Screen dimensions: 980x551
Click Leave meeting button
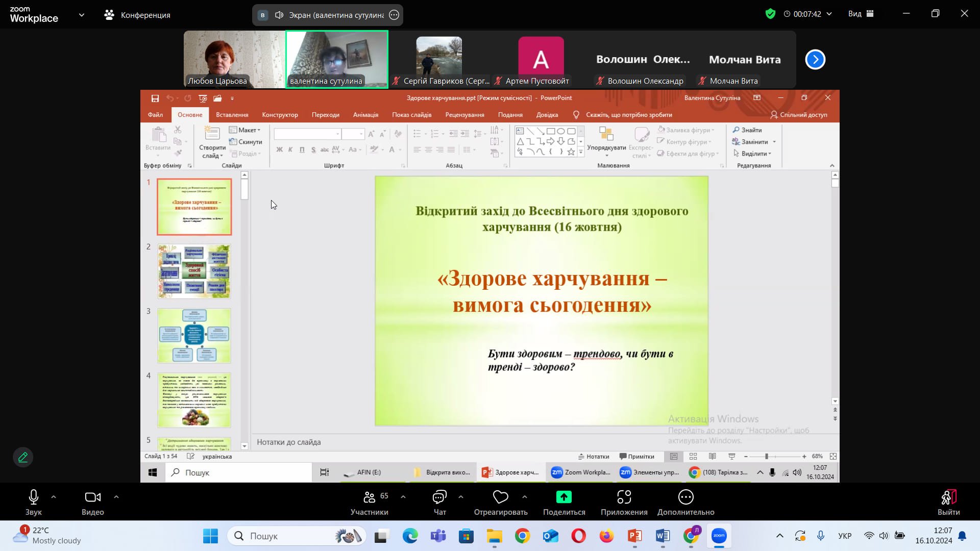tap(948, 502)
